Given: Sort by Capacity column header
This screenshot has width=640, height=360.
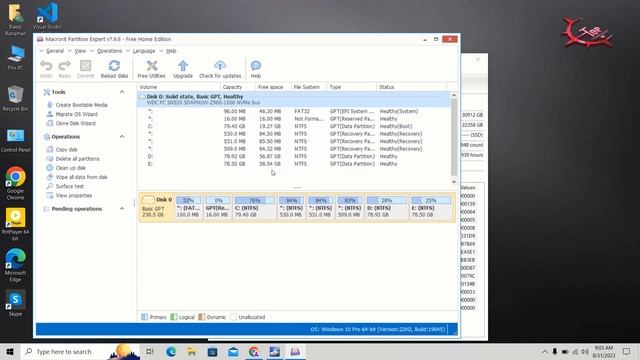Looking at the screenshot, I should pyautogui.click(x=238, y=87).
